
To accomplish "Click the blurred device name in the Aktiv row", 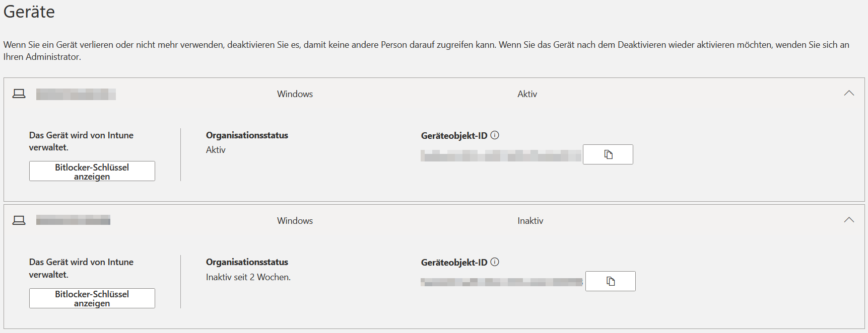I will (x=76, y=94).
